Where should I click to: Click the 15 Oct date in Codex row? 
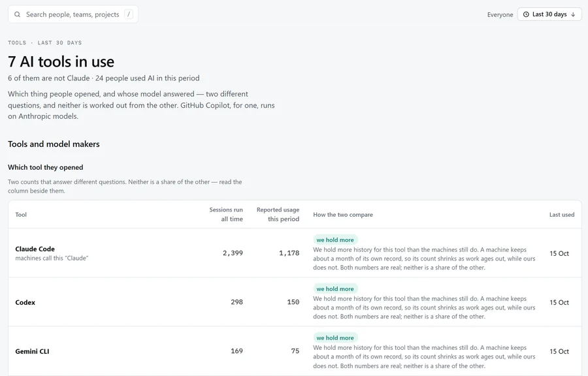(559, 303)
